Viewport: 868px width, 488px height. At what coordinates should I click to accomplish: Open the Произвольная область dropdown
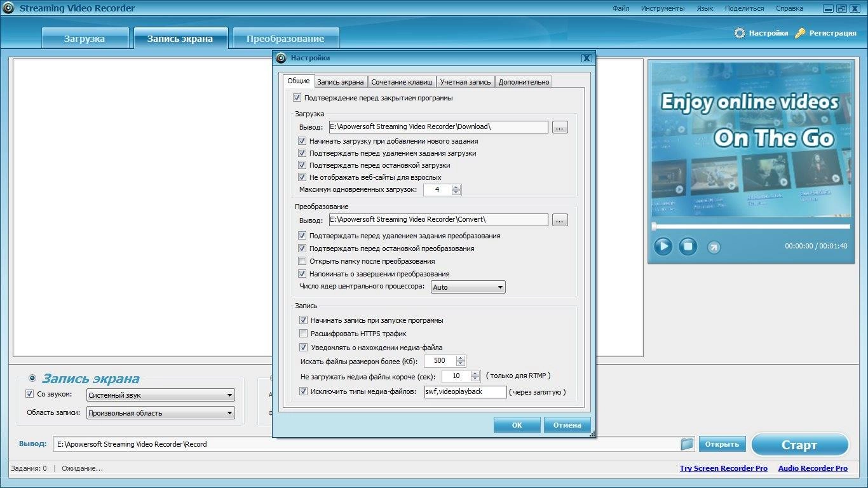160,413
